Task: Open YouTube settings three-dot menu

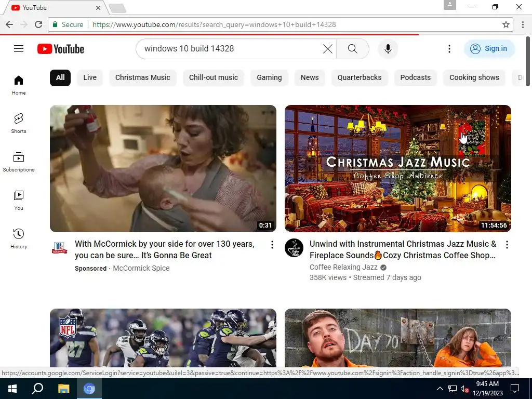Action: click(449, 49)
